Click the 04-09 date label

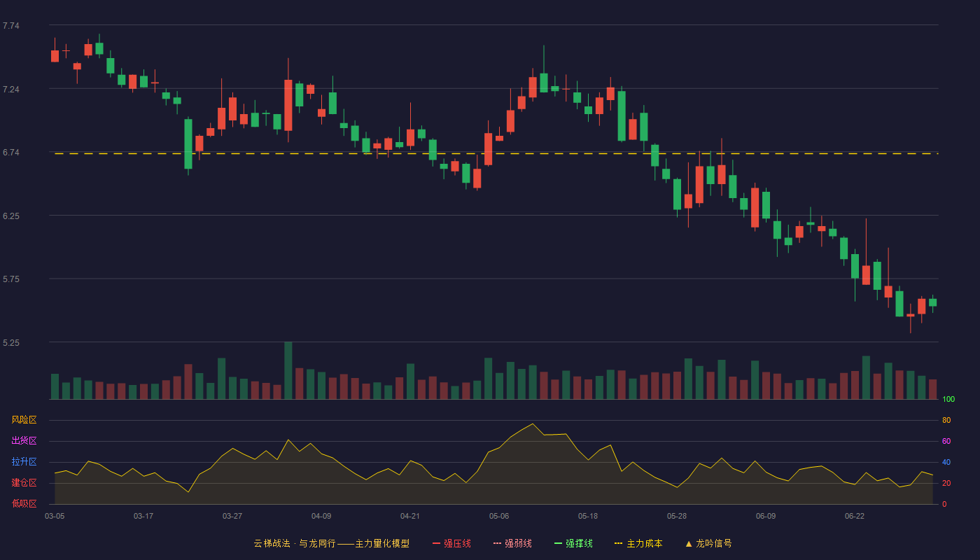tap(321, 516)
